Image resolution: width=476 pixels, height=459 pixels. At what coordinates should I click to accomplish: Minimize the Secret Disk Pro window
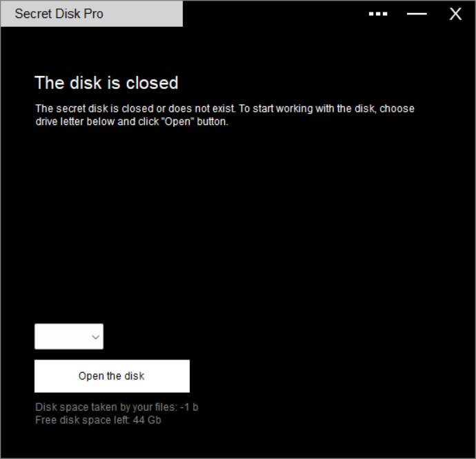pyautogui.click(x=417, y=14)
